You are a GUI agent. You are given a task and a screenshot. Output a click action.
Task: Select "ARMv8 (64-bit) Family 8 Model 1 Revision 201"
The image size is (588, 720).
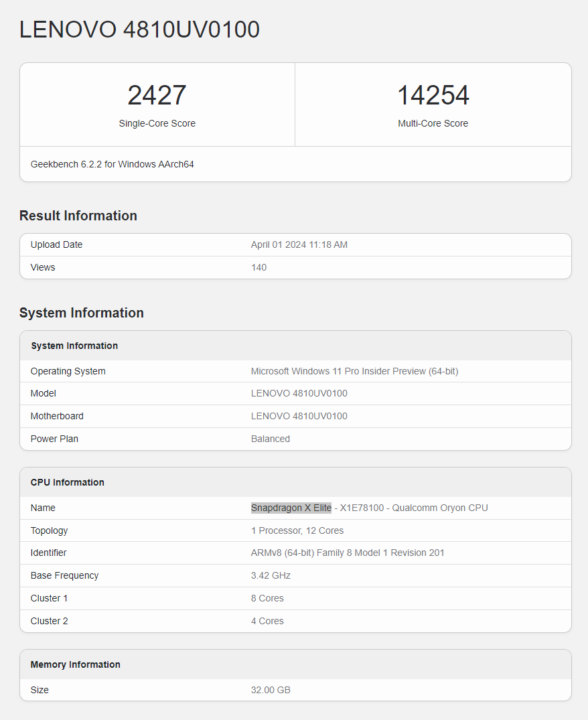[348, 553]
